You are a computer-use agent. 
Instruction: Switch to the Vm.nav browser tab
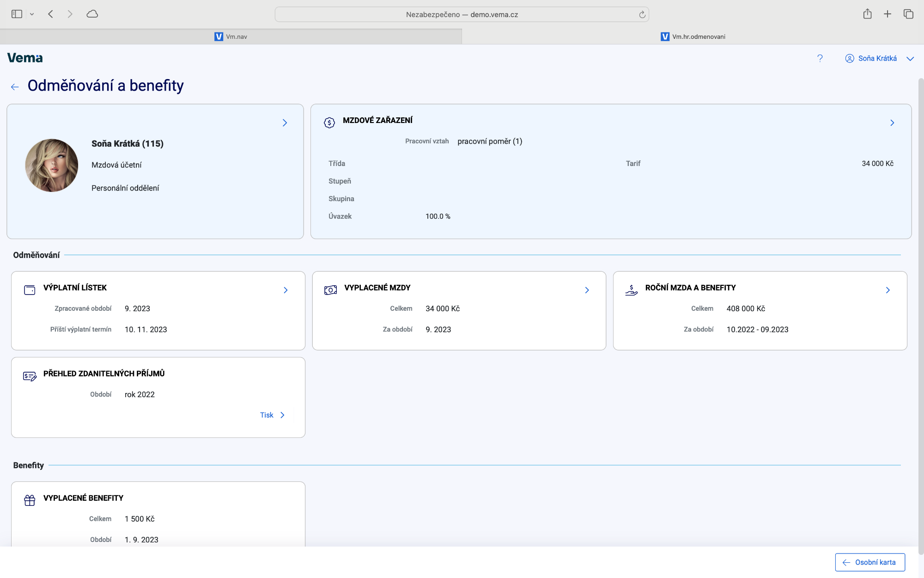pyautogui.click(x=231, y=37)
